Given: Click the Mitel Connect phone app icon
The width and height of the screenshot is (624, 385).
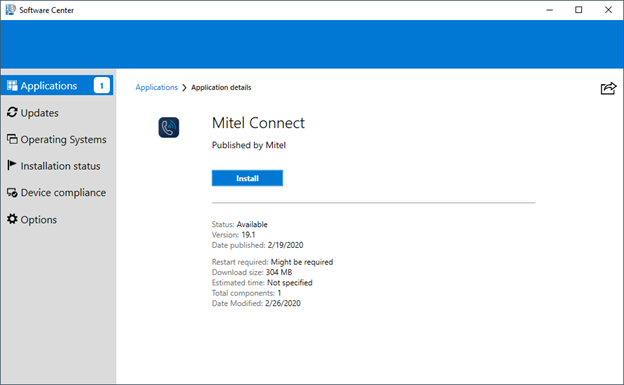Looking at the screenshot, I should point(169,127).
